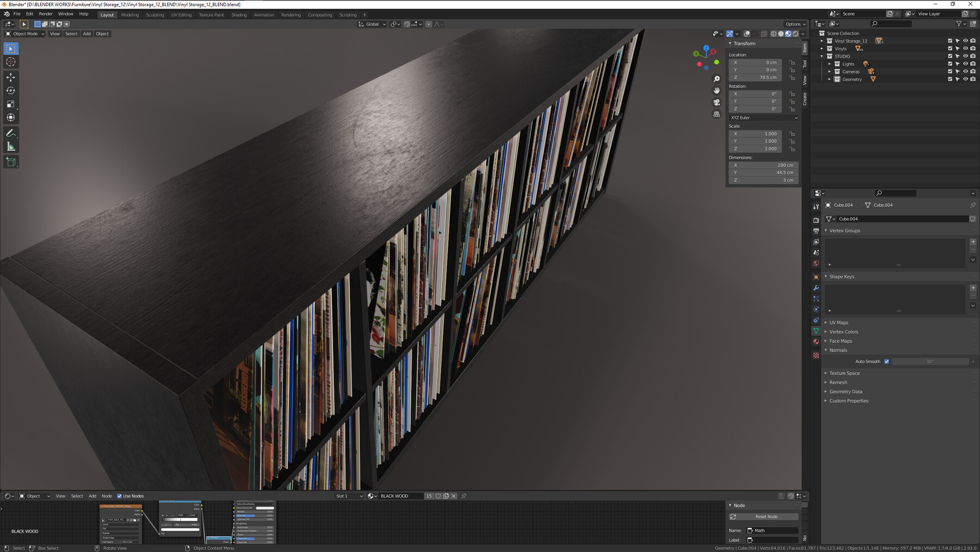Activate the Measure tool
The width and height of the screenshot is (980, 552).
point(11,145)
